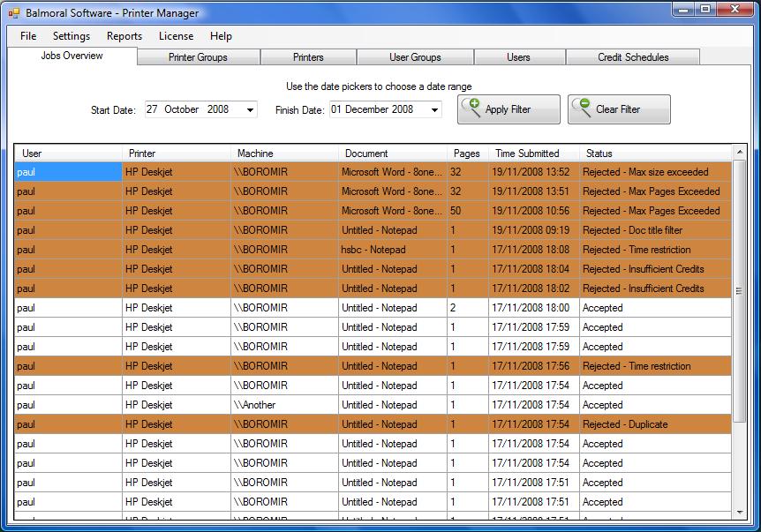Click the Status column header
The height and width of the screenshot is (532, 761).
click(599, 154)
